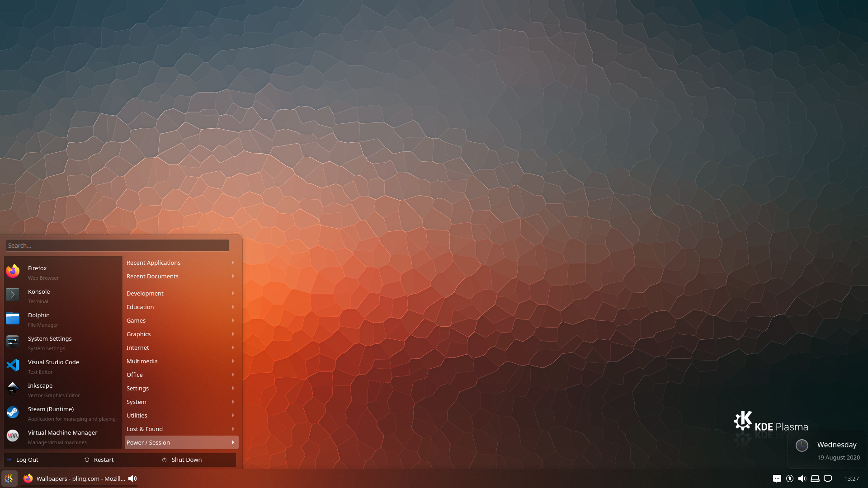The width and height of the screenshot is (868, 488).
Task: Open the System category
Action: click(181, 402)
